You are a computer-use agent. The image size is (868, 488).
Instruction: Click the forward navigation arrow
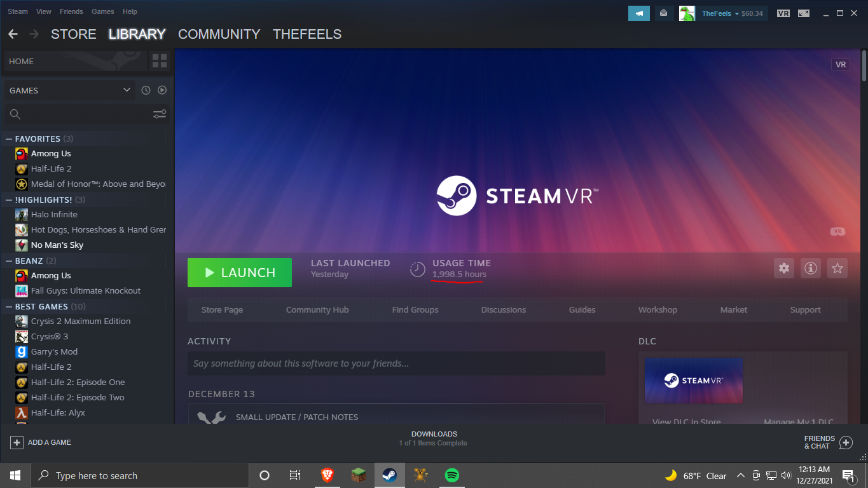click(34, 34)
